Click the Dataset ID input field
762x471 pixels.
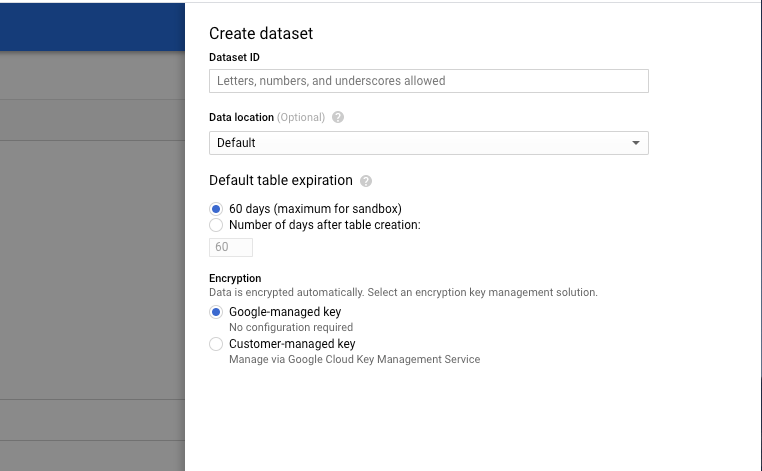(x=429, y=81)
